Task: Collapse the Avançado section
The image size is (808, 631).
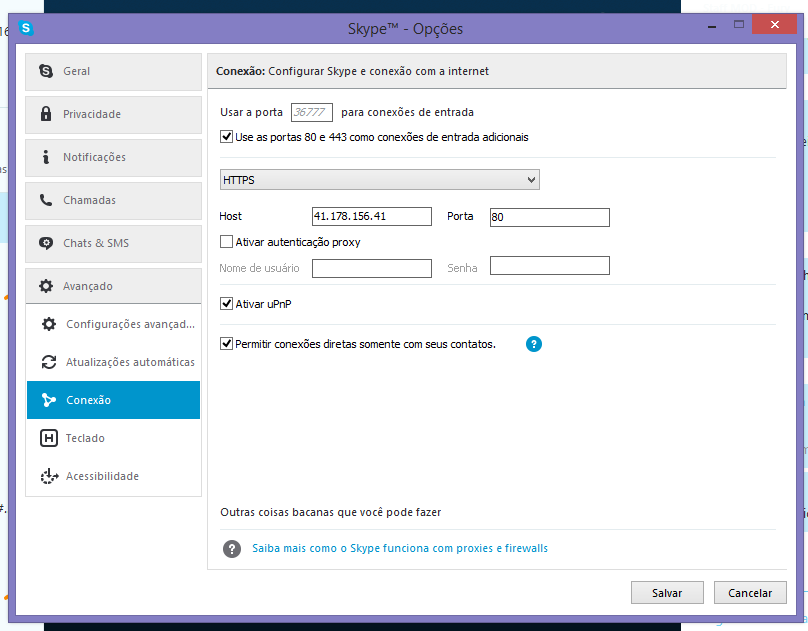Action: [113, 286]
